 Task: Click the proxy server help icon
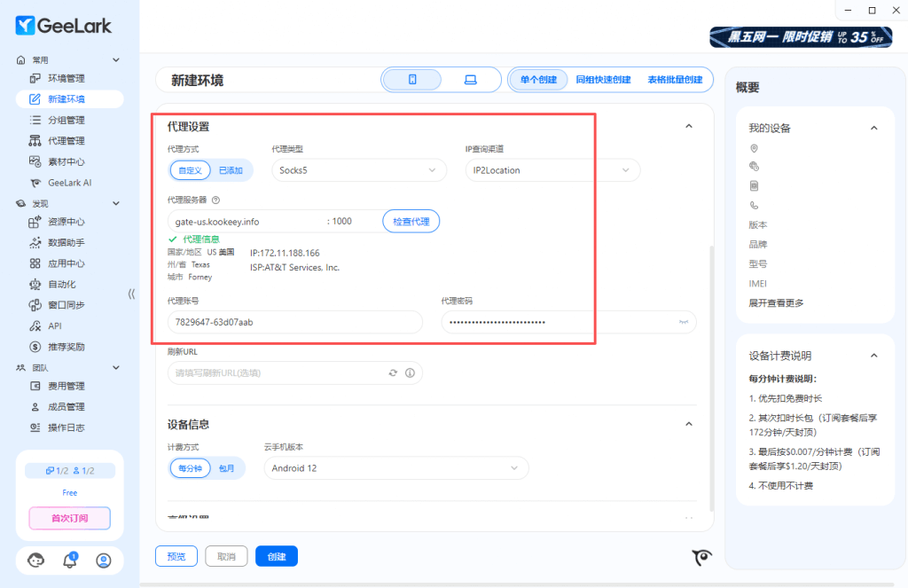pos(215,200)
